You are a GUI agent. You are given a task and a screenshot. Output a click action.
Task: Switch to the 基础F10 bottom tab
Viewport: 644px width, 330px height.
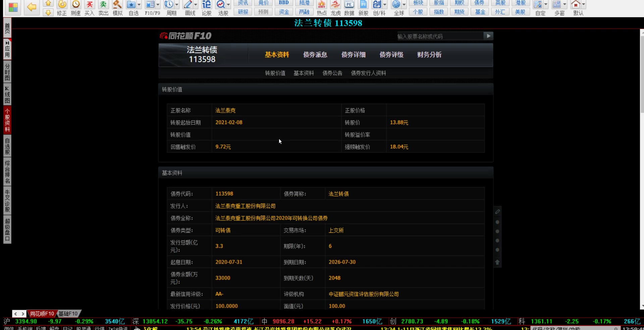(x=68, y=314)
